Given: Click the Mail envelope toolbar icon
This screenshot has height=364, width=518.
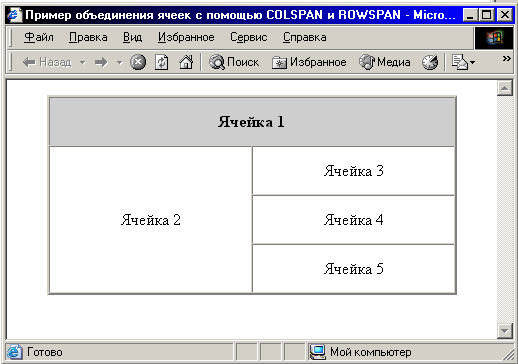Looking at the screenshot, I should [459, 62].
